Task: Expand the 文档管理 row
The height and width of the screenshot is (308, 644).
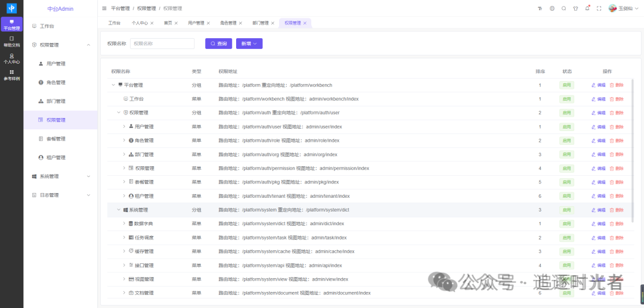Action: point(124,293)
